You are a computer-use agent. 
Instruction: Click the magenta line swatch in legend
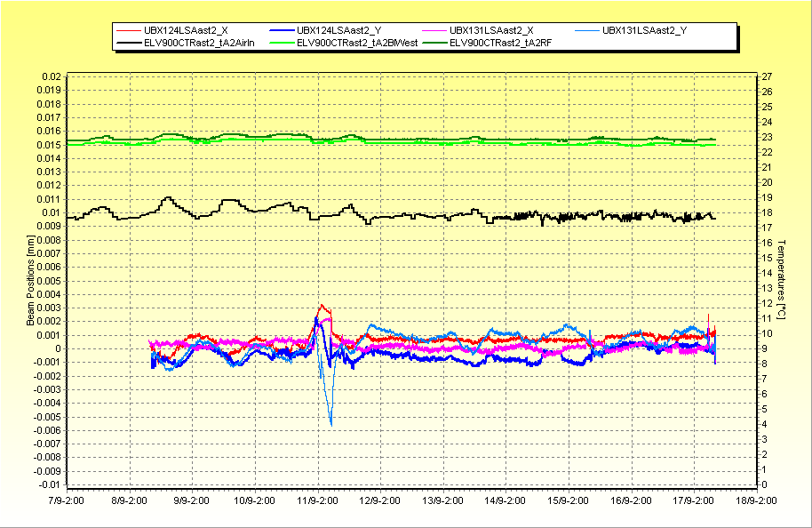click(434, 30)
